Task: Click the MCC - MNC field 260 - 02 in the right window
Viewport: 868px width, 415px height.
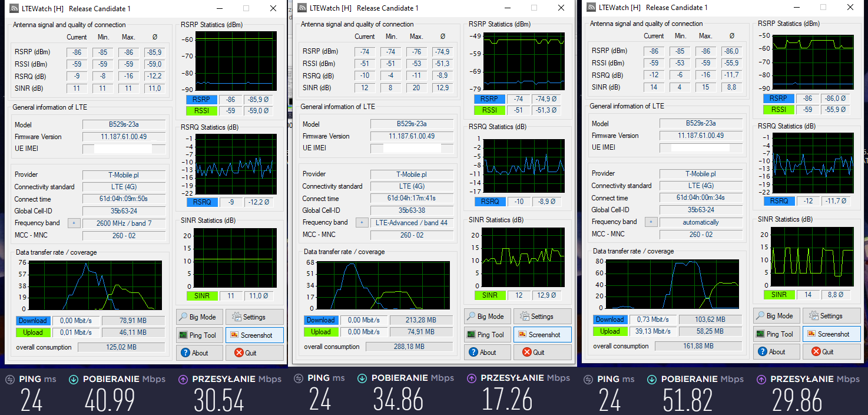Action: [701, 235]
